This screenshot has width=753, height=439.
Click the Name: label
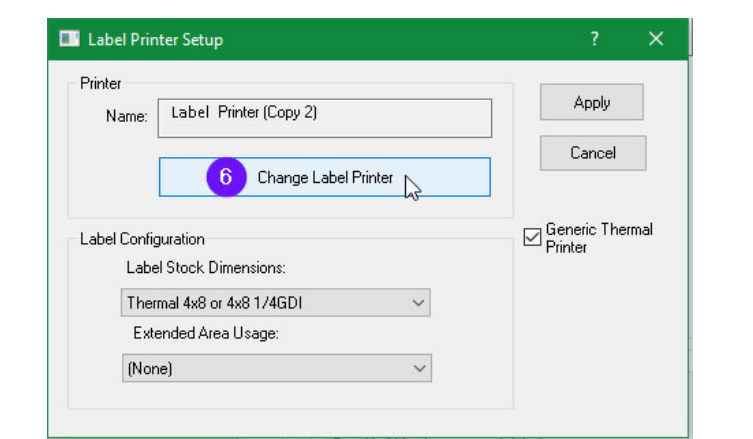pos(127,117)
